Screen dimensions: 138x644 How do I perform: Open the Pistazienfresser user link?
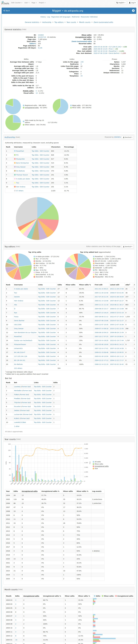20,345
